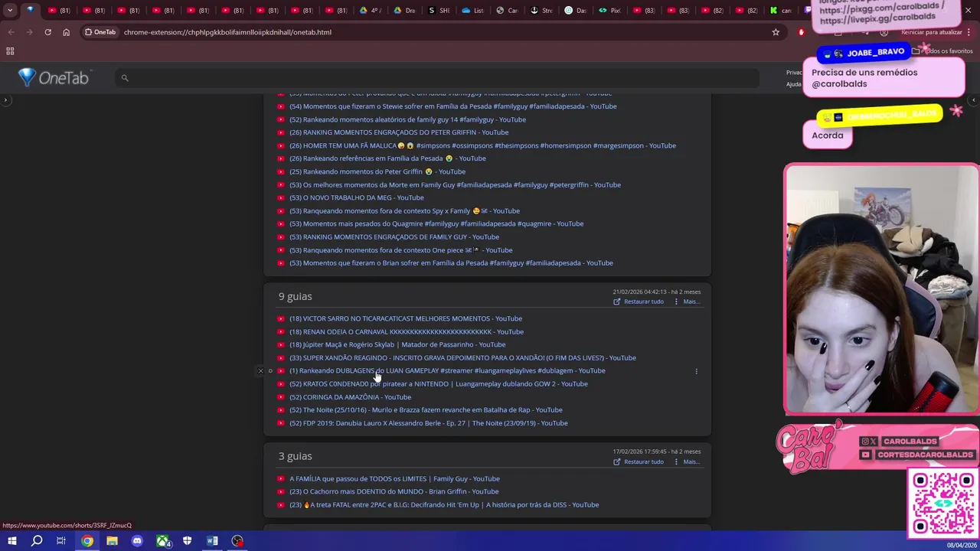Screen dimensions: 980x551
Task: Click the Restaurar tudo link of 3 guias group
Action: (x=643, y=462)
